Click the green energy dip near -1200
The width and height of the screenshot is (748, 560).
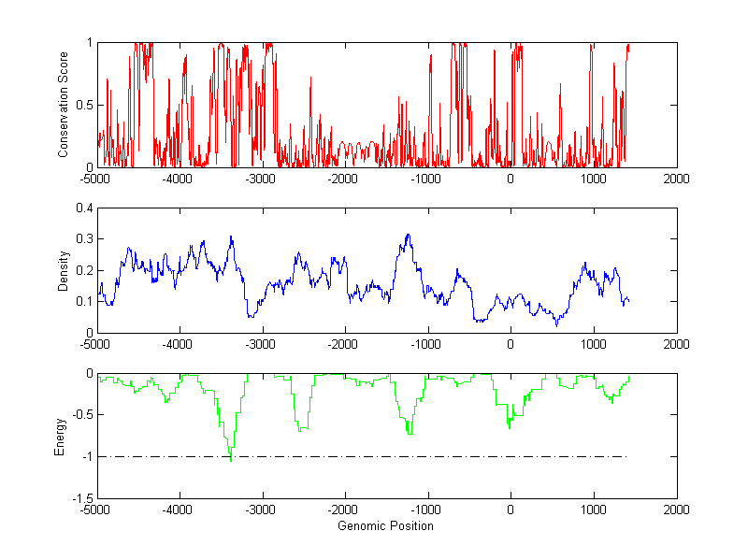(x=409, y=433)
